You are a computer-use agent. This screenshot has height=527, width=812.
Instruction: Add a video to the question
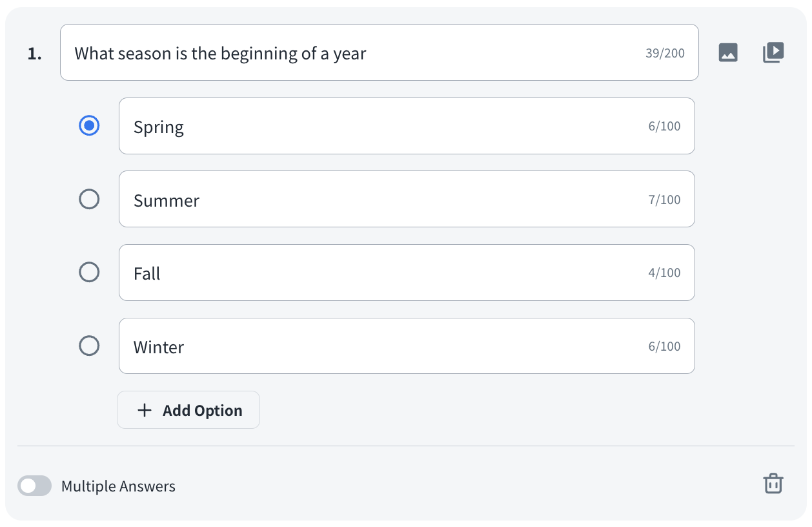click(x=773, y=52)
